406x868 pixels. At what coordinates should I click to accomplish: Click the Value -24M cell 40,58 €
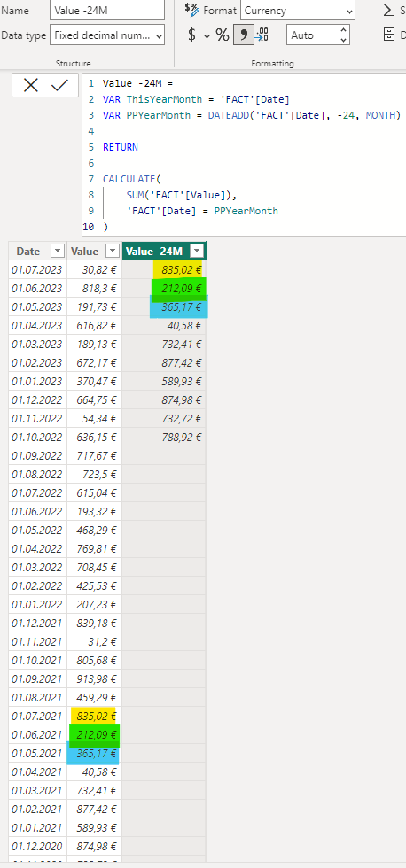(164, 326)
